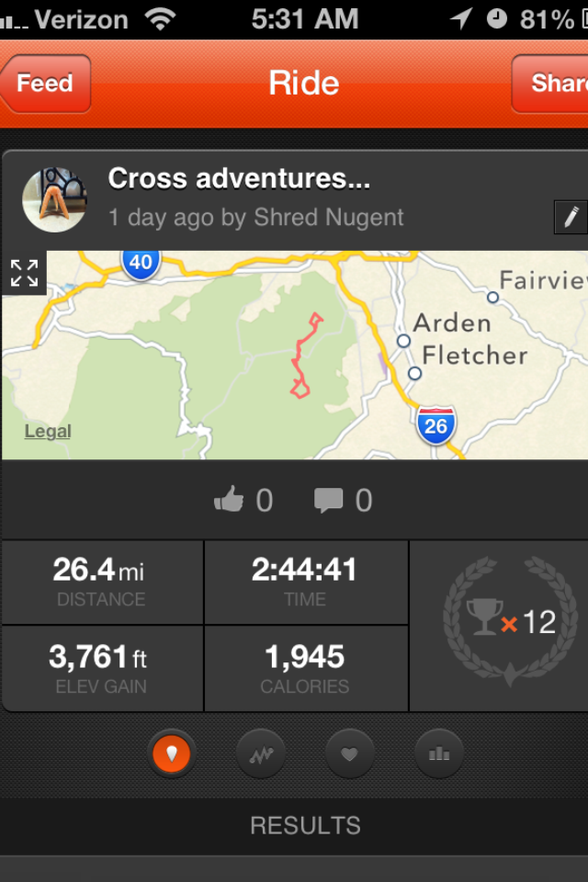Go back to Feed
588x882 pixels.
pos(46,84)
